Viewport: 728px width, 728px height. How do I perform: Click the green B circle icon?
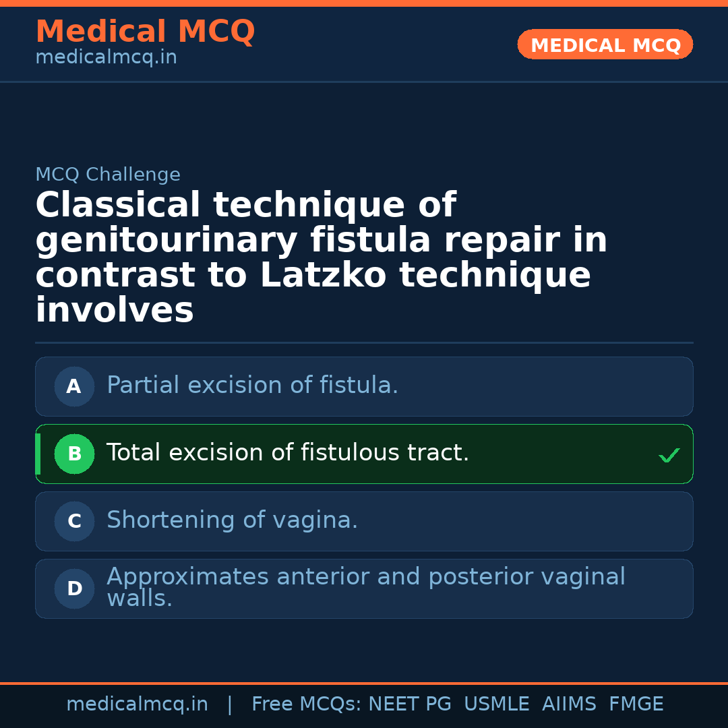coord(74,454)
